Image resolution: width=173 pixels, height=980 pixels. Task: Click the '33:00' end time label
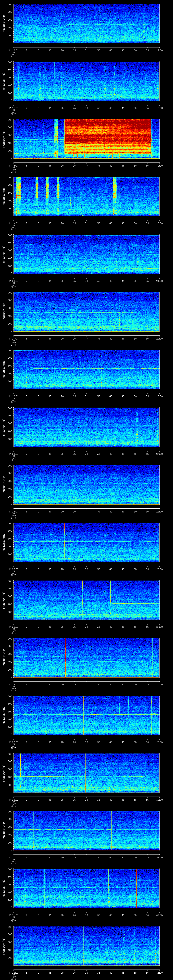(x=159, y=972)
